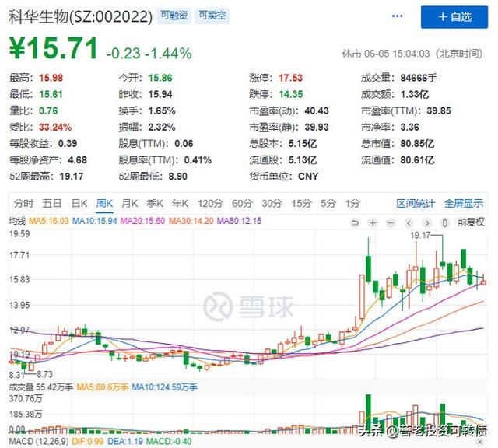Click the MA60:12.15 moving average label
Screen dimensions: 498x448
pos(239,221)
